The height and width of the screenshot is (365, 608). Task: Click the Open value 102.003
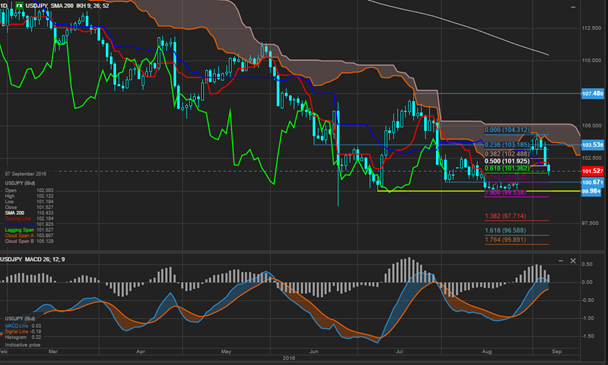click(45, 190)
